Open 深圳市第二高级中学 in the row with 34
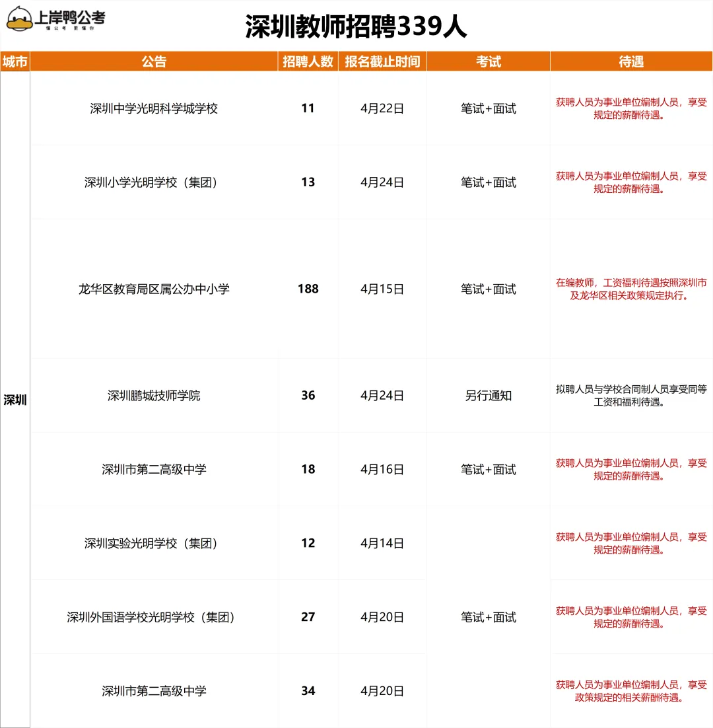The height and width of the screenshot is (728, 713). click(154, 691)
